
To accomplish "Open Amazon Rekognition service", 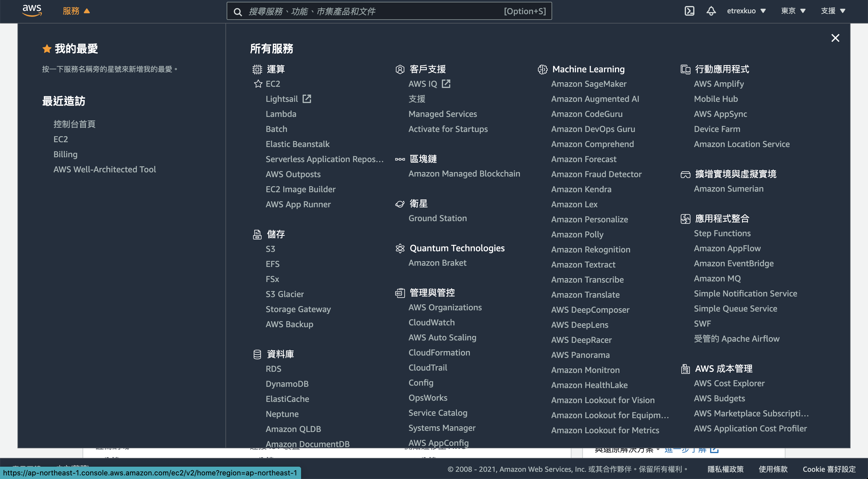I will [591, 250].
